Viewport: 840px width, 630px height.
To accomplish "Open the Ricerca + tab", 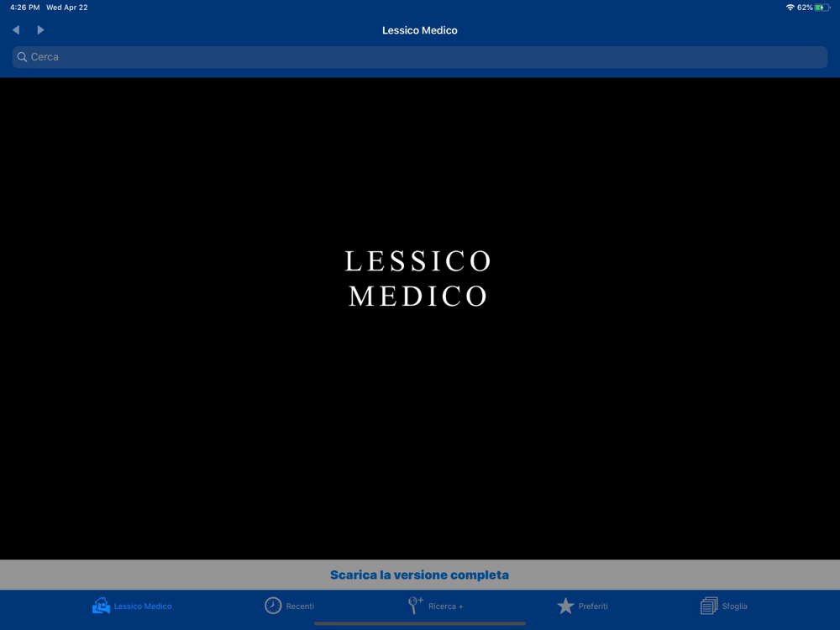I will [x=435, y=606].
